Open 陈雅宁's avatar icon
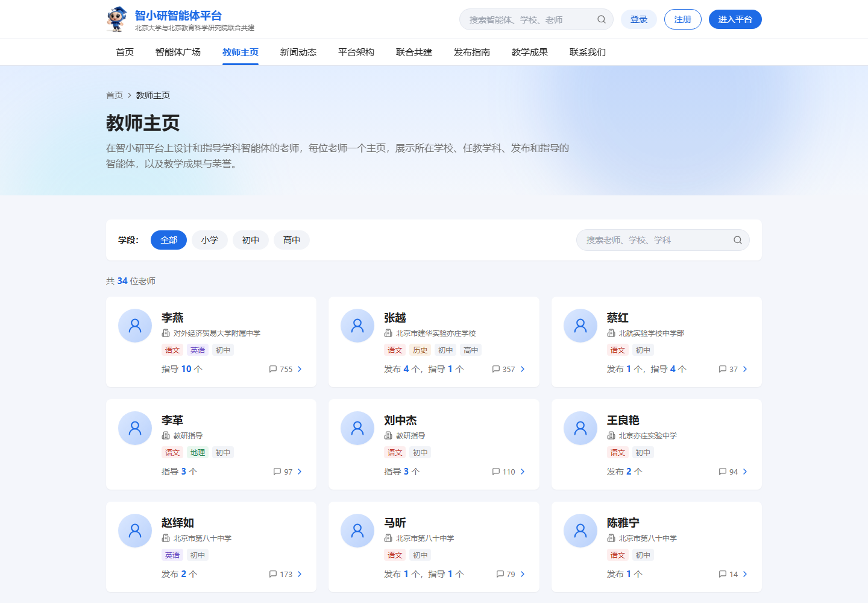Viewport: 868px width, 603px height. pos(580,531)
